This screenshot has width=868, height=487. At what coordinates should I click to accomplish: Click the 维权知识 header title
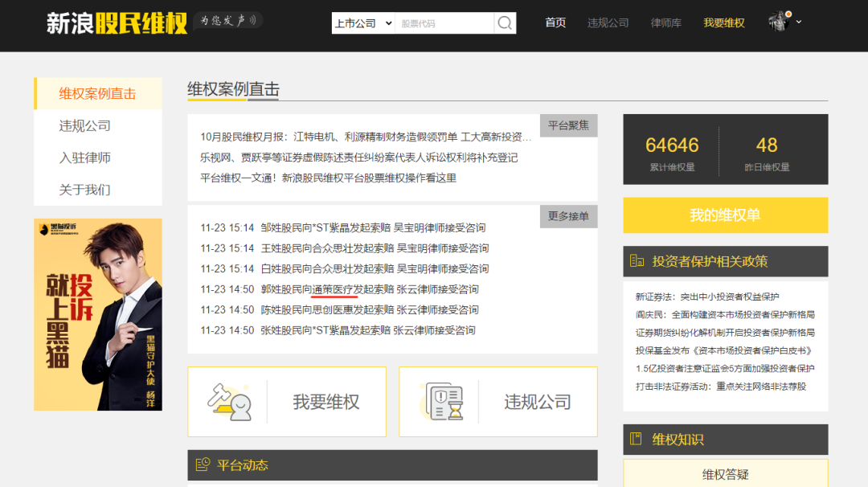coord(678,440)
